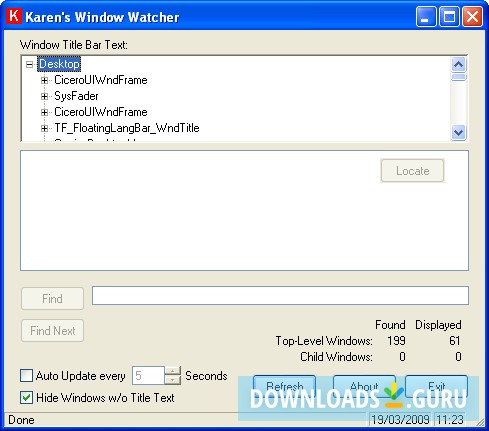
Task: Select the SysFader entry
Action: pyautogui.click(x=76, y=96)
